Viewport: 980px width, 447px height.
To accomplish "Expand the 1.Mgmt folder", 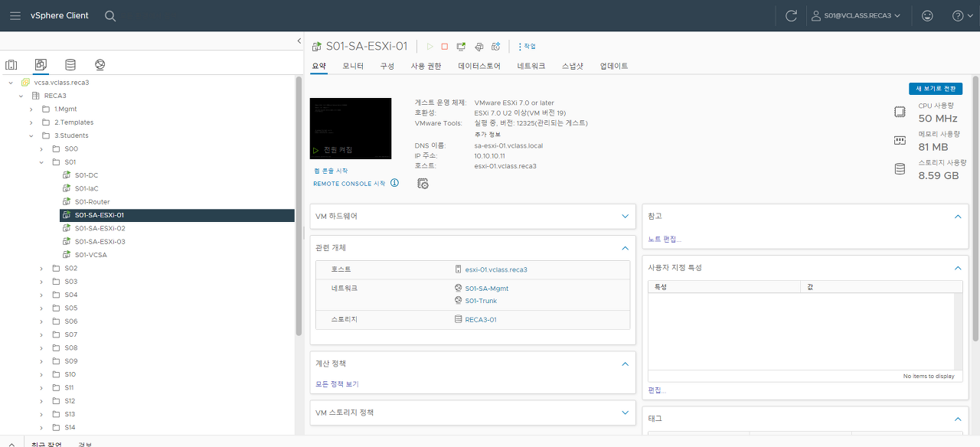I will [31, 109].
